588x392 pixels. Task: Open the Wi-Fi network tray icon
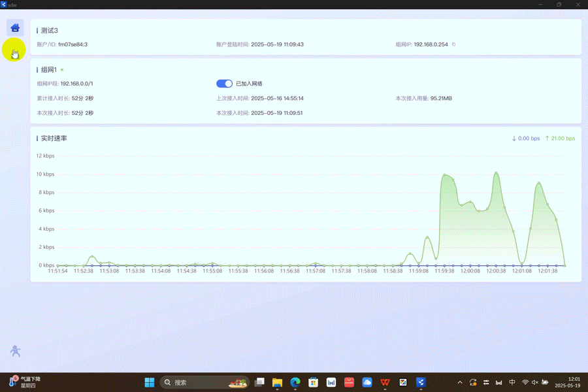tap(525, 382)
